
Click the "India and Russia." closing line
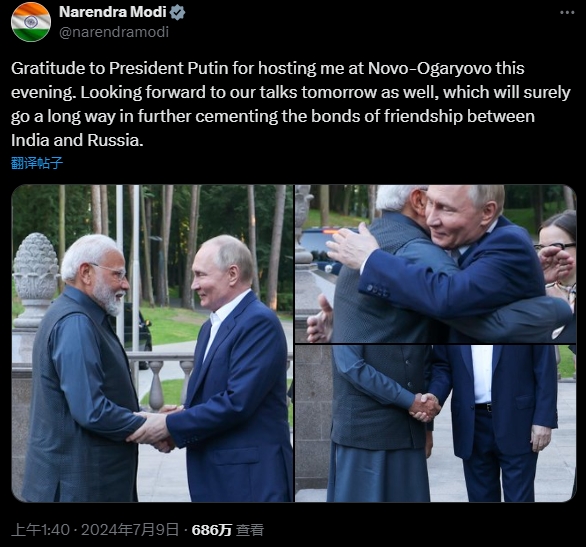[77, 140]
